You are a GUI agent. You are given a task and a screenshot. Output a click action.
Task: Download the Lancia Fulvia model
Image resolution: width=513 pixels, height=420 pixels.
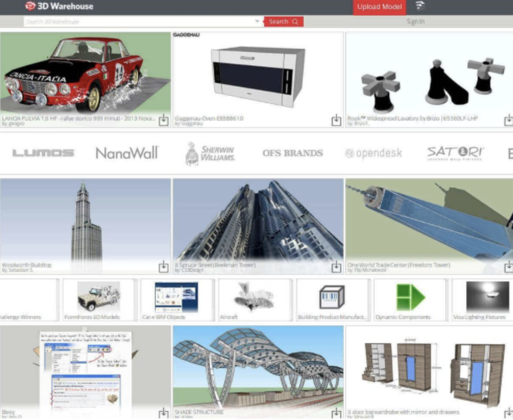point(164,120)
